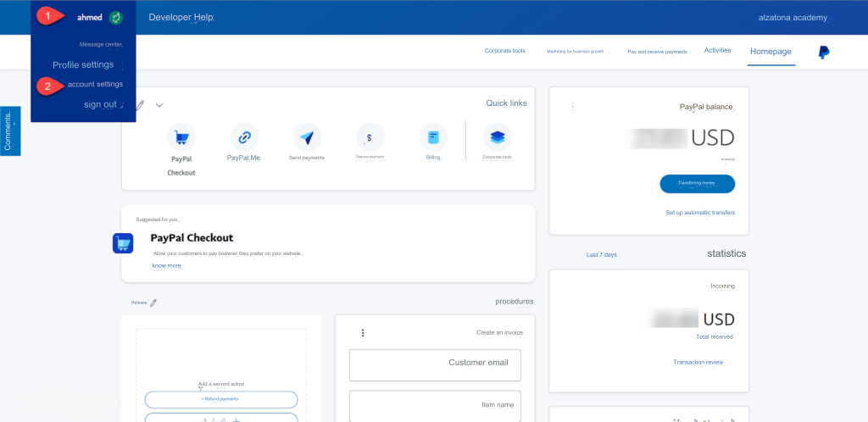
Task: Open the Transaction review link
Action: 698,363
